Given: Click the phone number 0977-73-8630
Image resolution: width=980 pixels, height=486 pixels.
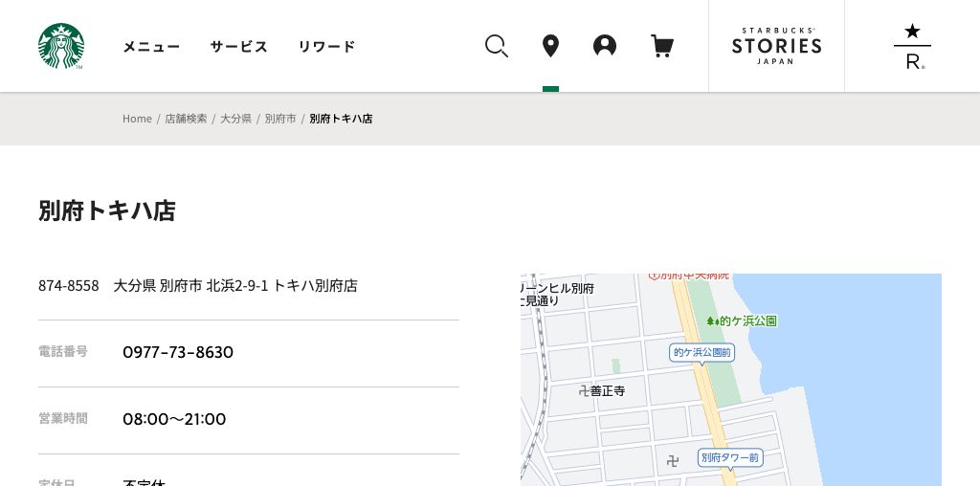Looking at the screenshot, I should click(x=178, y=352).
